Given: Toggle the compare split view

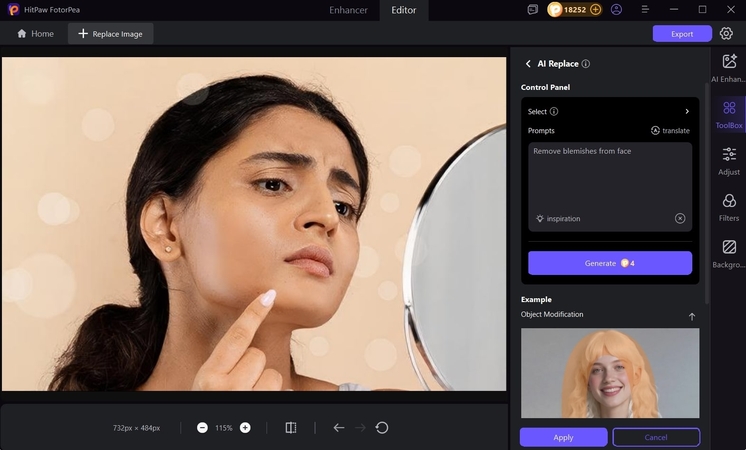Looking at the screenshot, I should tap(290, 428).
